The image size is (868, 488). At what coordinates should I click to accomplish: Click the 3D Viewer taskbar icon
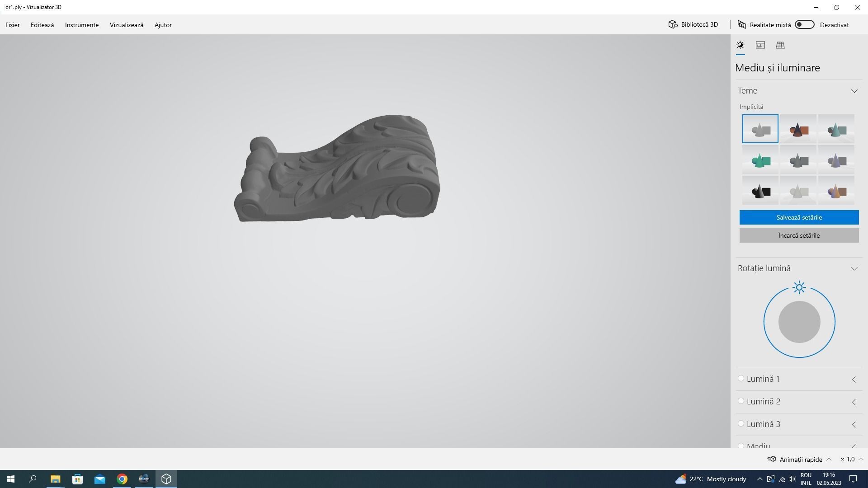[x=166, y=479]
